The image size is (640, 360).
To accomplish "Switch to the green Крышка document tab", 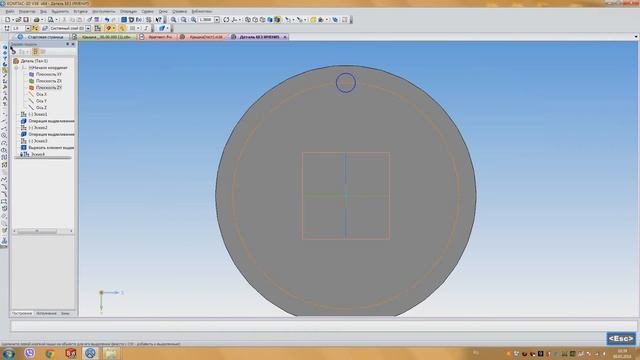I will pos(104,37).
